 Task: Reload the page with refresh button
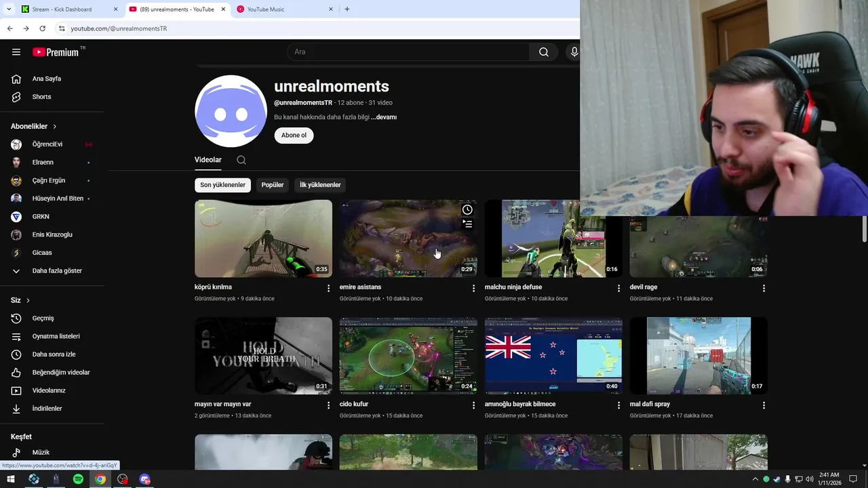coord(42,28)
